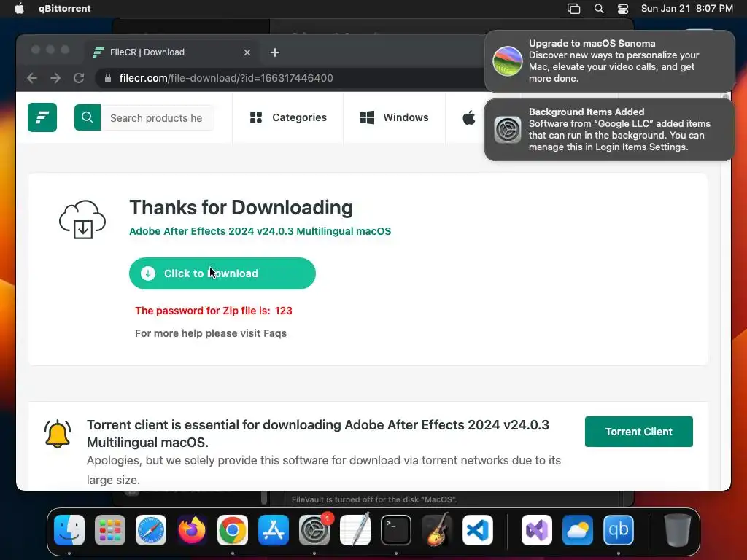The width and height of the screenshot is (747, 560).
Task: Open Visual Studio from the Dock
Action: tap(537, 530)
